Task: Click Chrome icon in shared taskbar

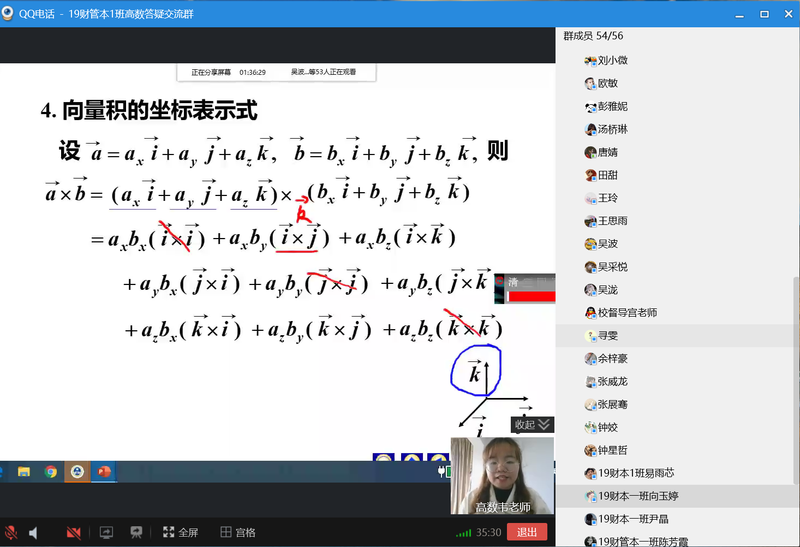Action: (51, 471)
